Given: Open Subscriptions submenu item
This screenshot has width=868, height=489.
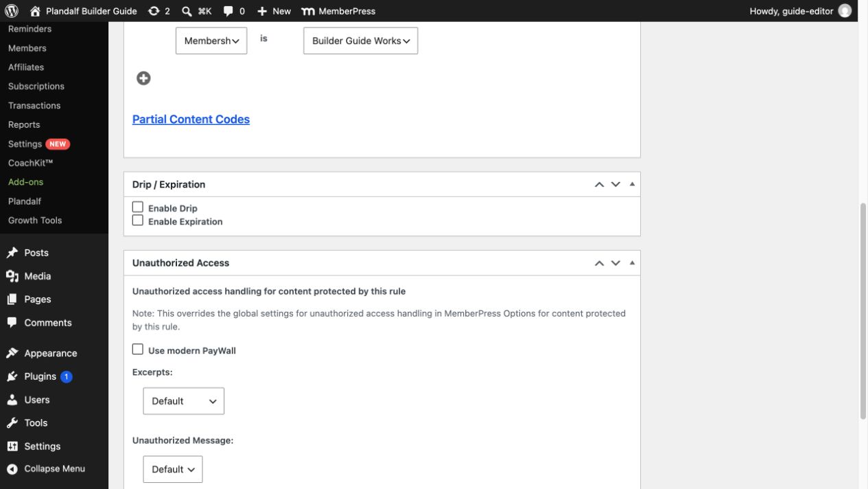Looking at the screenshot, I should click(x=36, y=87).
